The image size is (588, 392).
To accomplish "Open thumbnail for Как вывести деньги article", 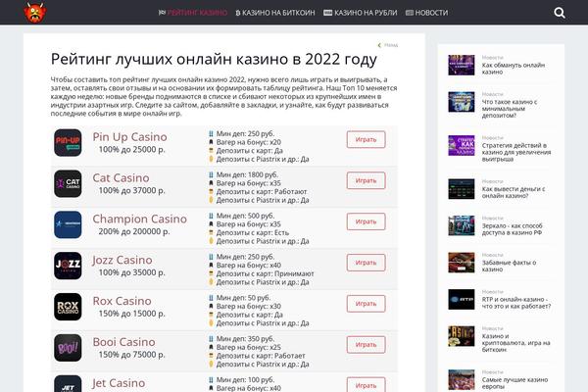I will click(x=462, y=189).
